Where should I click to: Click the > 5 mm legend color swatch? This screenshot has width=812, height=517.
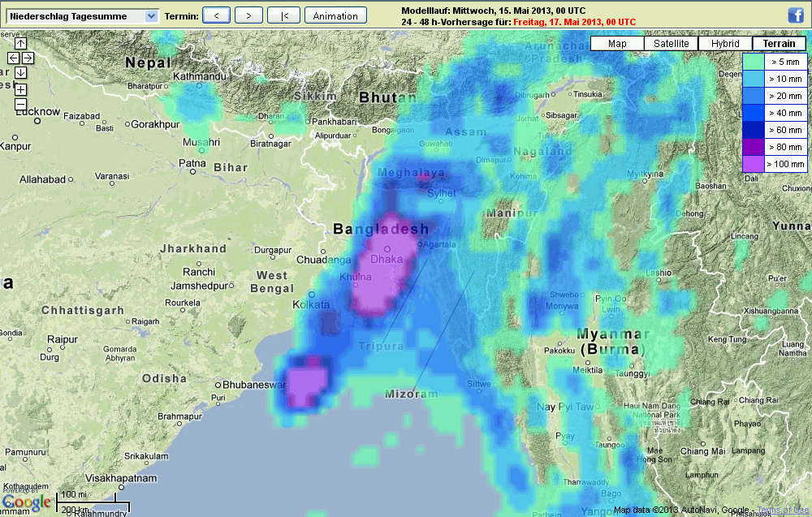[x=754, y=62]
